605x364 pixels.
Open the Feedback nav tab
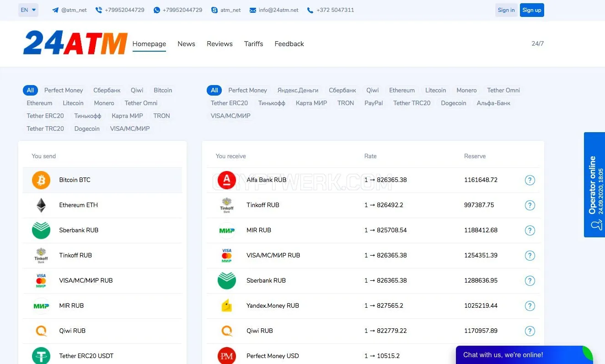[x=289, y=44]
